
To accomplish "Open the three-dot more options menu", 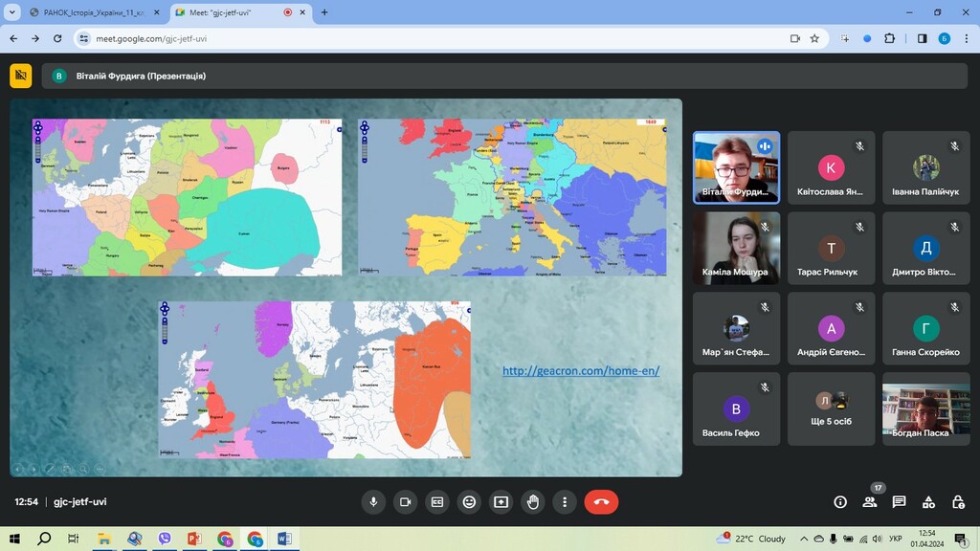I will [565, 501].
